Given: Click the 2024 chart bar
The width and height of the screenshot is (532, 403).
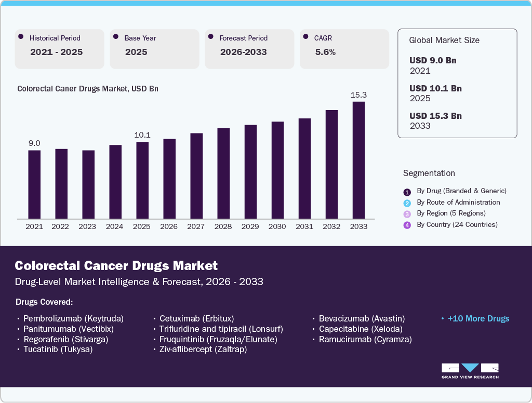Looking at the screenshot, I should 115,182.
